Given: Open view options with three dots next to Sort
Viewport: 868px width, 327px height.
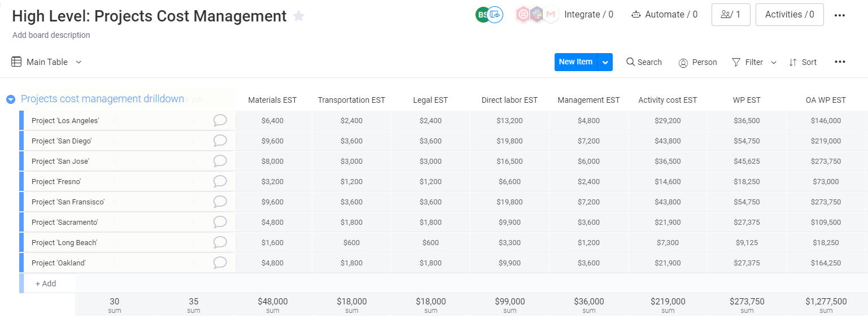Looking at the screenshot, I should 840,62.
